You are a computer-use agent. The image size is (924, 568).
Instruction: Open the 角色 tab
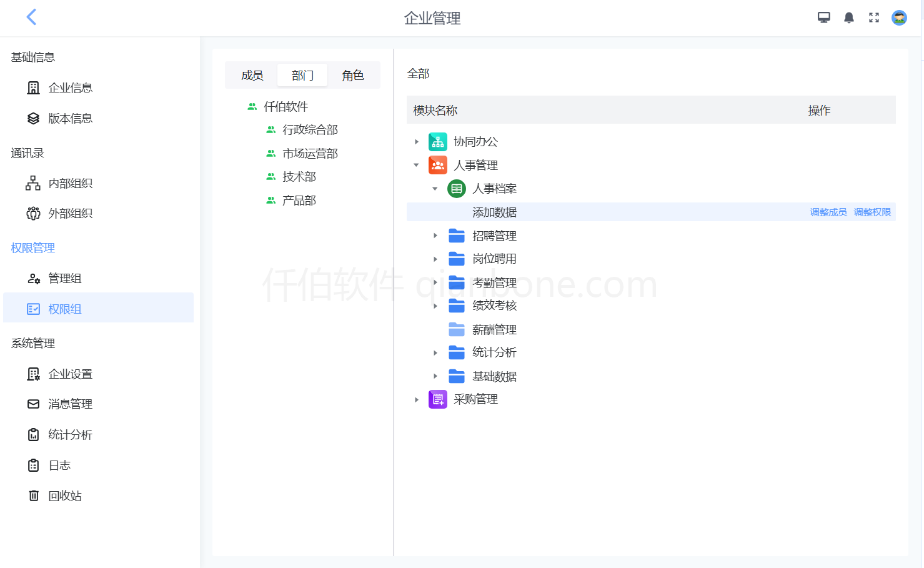click(x=352, y=74)
